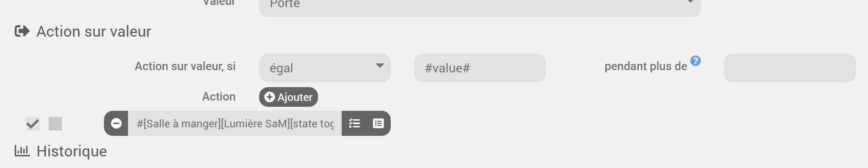The height and width of the screenshot is (168, 868).
Task: Click the pendant plus de label
Action: click(x=645, y=66)
